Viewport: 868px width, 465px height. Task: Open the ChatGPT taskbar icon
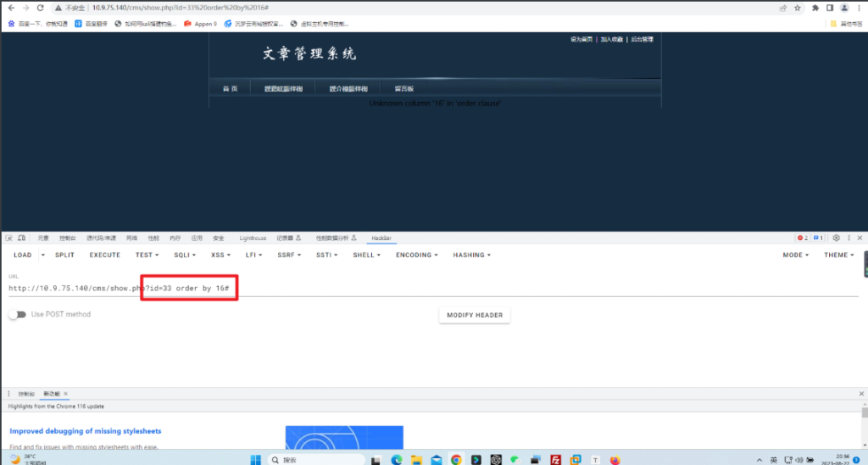click(495, 459)
